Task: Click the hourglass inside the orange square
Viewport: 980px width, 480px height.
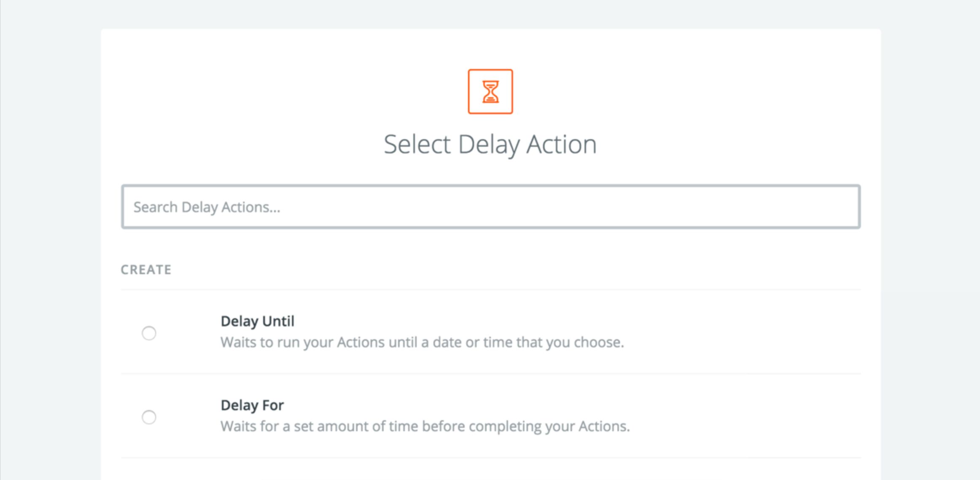Action: pyautogui.click(x=490, y=92)
